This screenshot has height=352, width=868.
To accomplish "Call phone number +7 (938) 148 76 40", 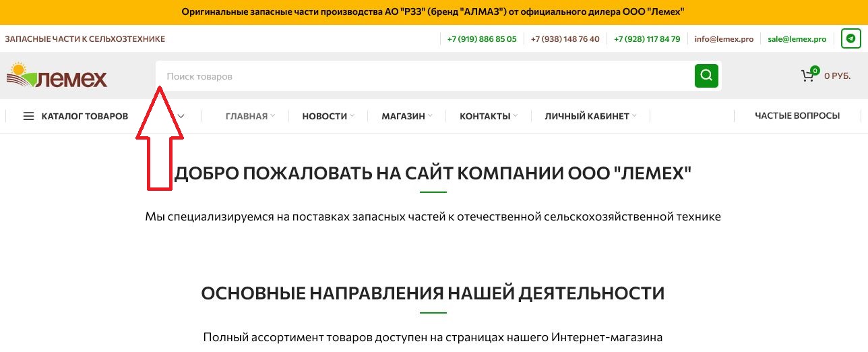I will 565,39.
